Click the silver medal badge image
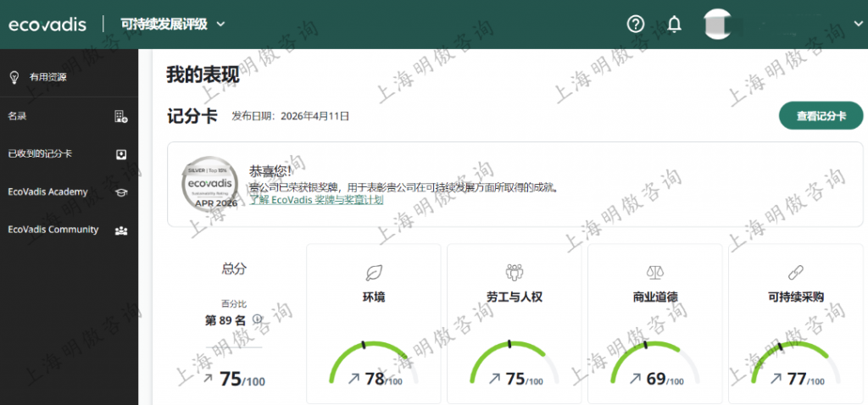Image resolution: width=868 pixels, height=405 pixels. click(209, 184)
